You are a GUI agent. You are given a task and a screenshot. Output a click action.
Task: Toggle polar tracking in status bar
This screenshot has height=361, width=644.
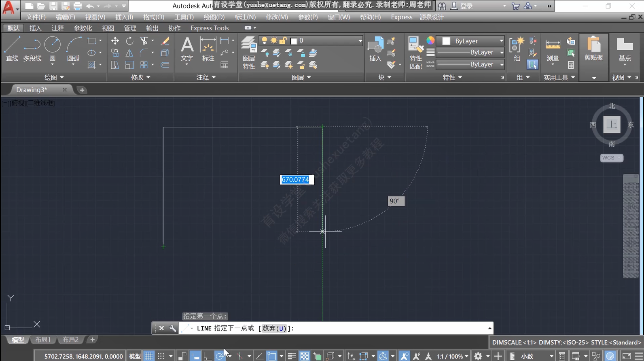[x=220, y=356]
